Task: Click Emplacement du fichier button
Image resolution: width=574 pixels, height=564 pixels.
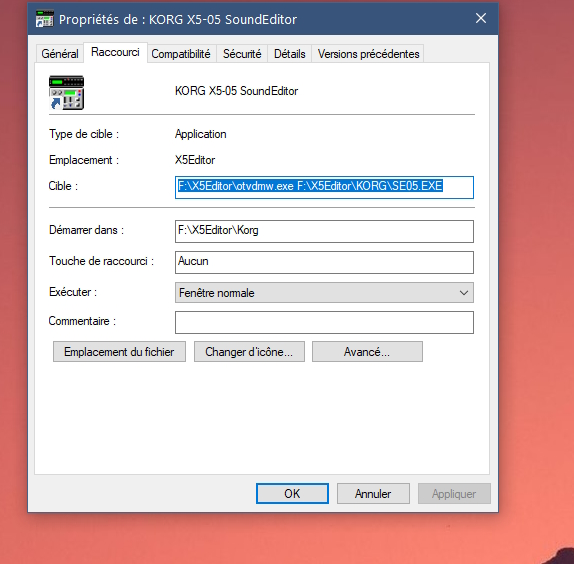Action: [x=119, y=352]
